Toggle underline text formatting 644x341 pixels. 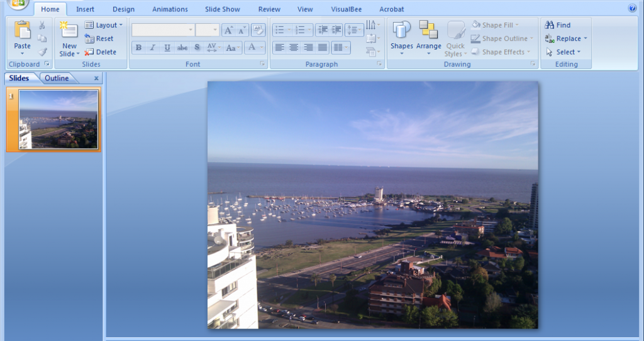tap(167, 48)
